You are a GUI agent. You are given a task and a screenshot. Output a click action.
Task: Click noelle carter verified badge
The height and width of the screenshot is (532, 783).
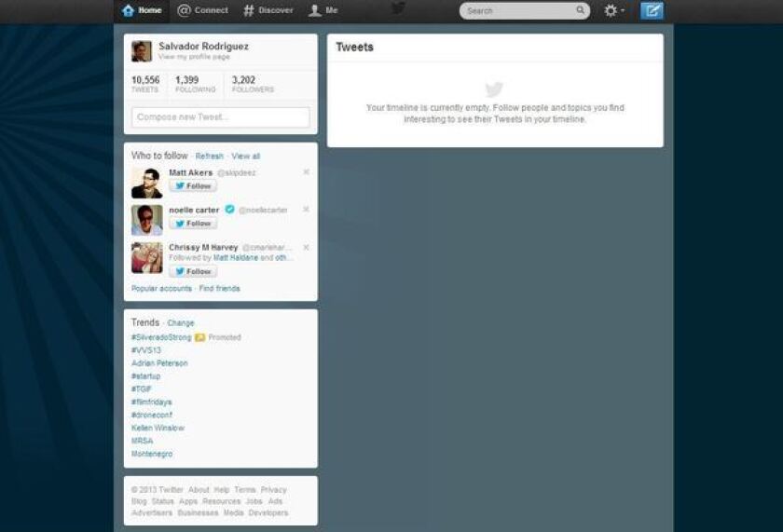(x=229, y=209)
